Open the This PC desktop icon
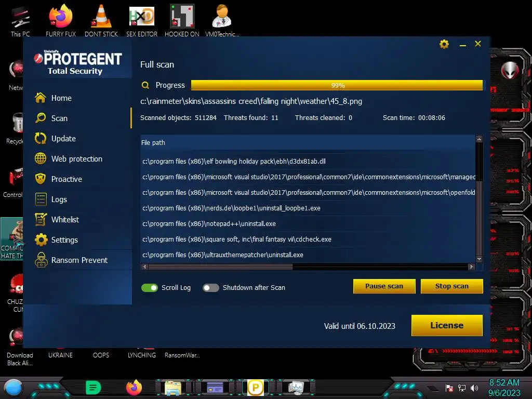Image resolution: width=532 pixels, height=399 pixels. coord(20,20)
